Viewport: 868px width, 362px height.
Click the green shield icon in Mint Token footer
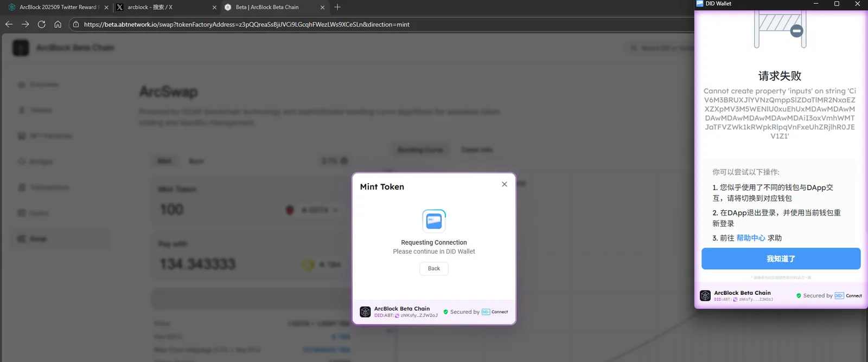[446, 312]
